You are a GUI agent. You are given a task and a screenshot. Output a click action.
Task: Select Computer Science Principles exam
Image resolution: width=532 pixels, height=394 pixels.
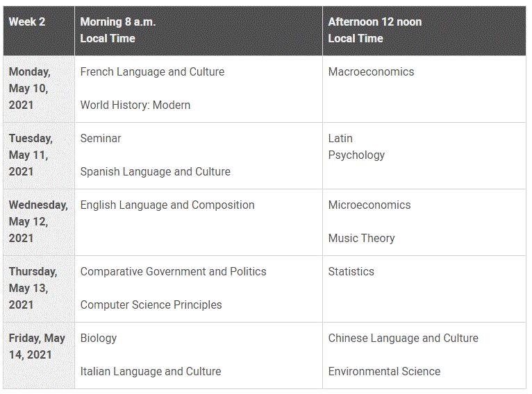click(x=151, y=305)
